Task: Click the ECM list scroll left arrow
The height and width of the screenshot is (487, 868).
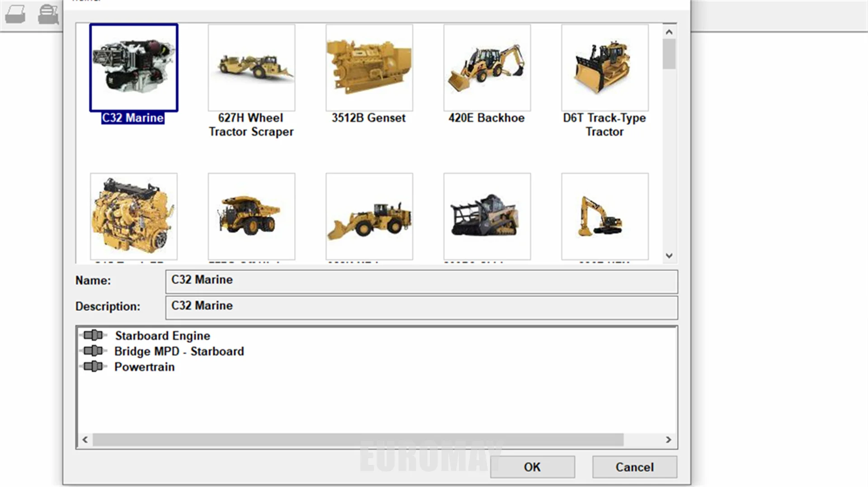Action: coord(85,440)
